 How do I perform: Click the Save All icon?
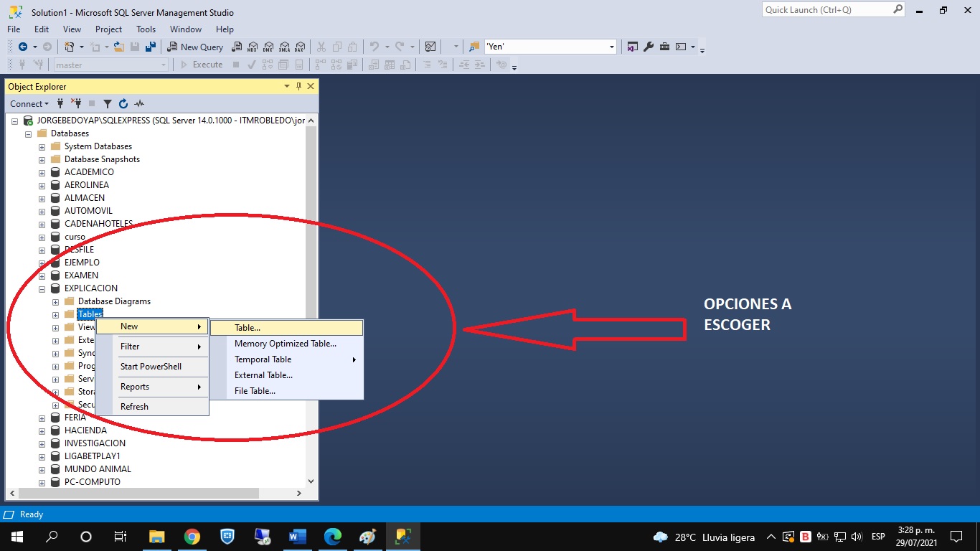point(151,47)
